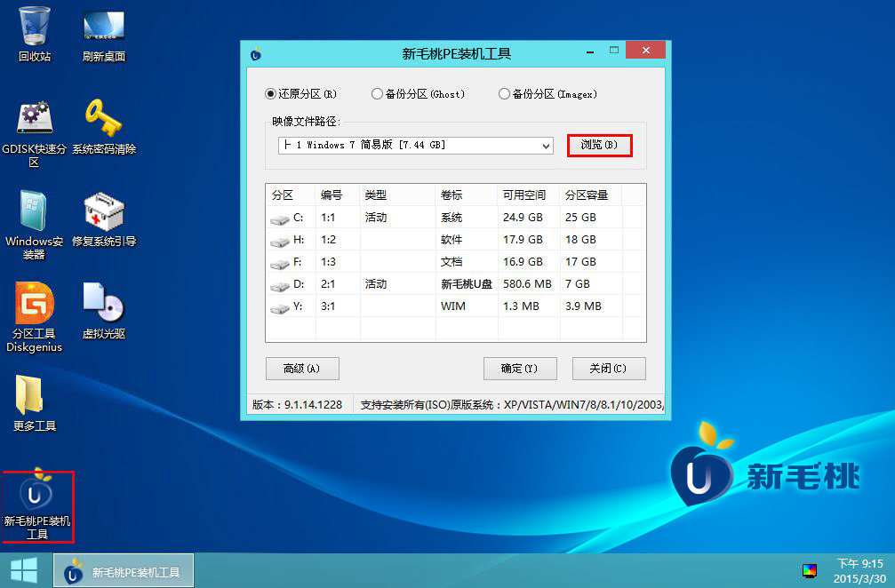Viewport: 895px width, 588px height.
Task: Select 备份分区 (Imagex) radio option
Action: [x=505, y=94]
